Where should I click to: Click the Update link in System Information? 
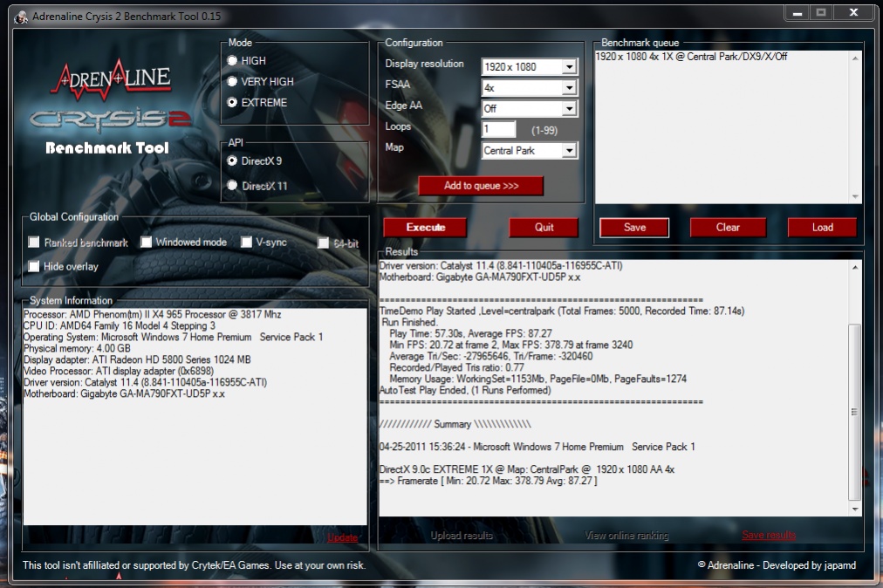pyautogui.click(x=342, y=537)
